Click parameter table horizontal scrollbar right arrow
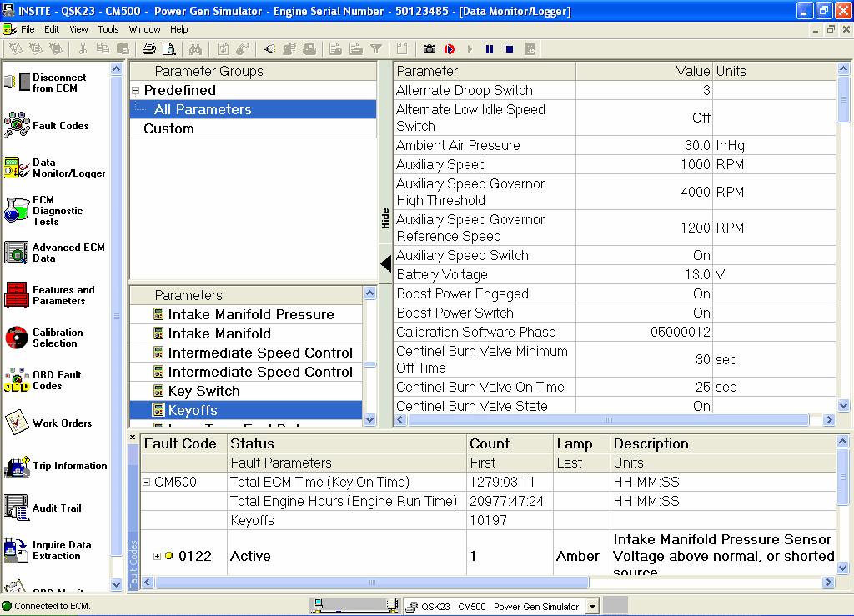This screenshot has height=616, width=854. click(x=829, y=420)
